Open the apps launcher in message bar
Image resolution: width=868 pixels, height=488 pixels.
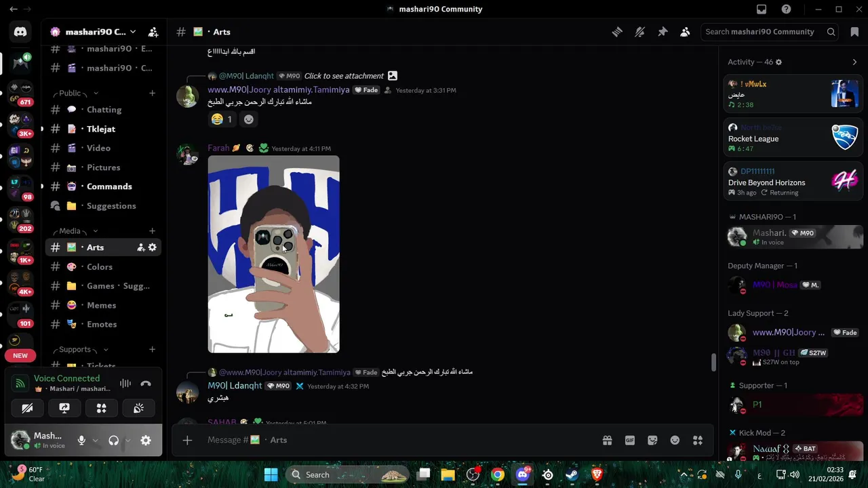coord(698,440)
